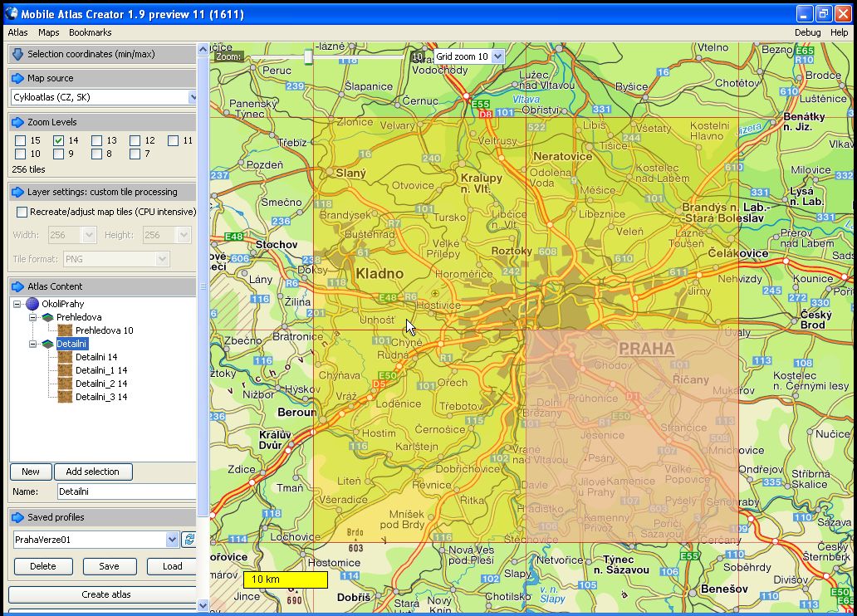857x616 pixels.
Task: Click the Kladno label on the map
Action: click(380, 273)
